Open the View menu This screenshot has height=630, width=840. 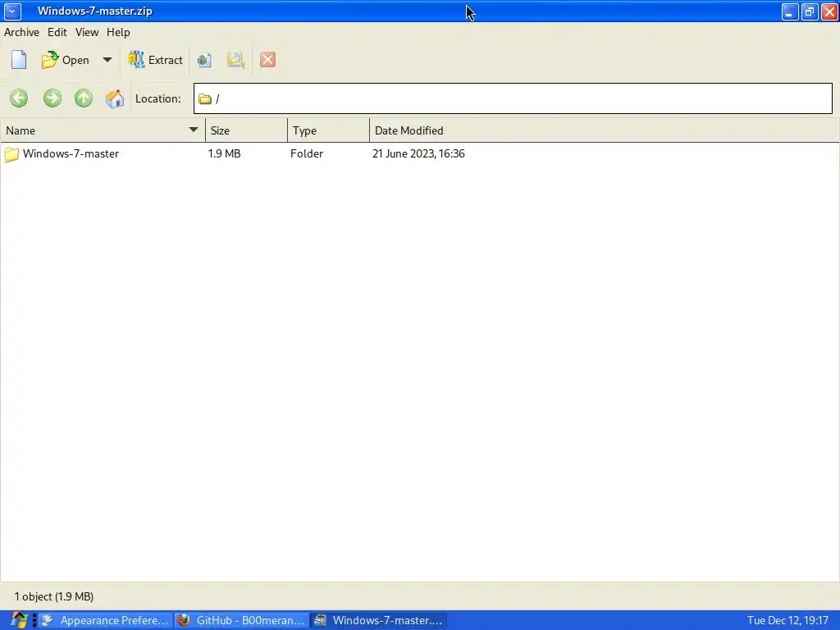[87, 32]
